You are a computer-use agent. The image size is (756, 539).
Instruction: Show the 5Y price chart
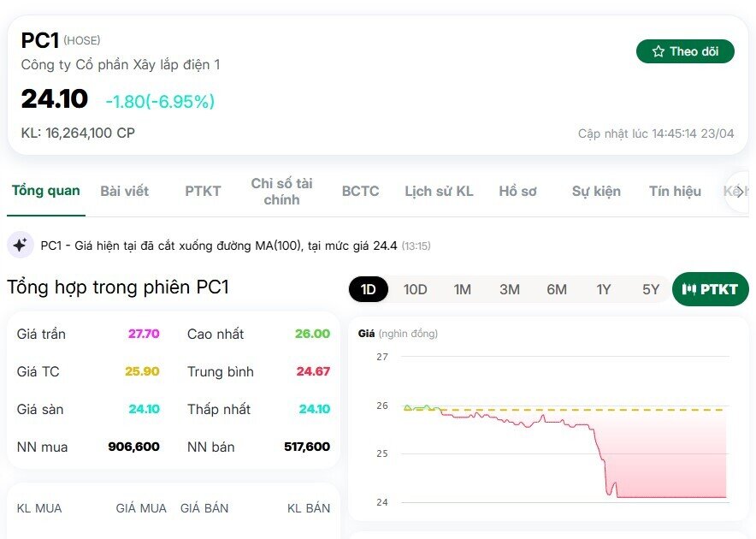tap(651, 289)
